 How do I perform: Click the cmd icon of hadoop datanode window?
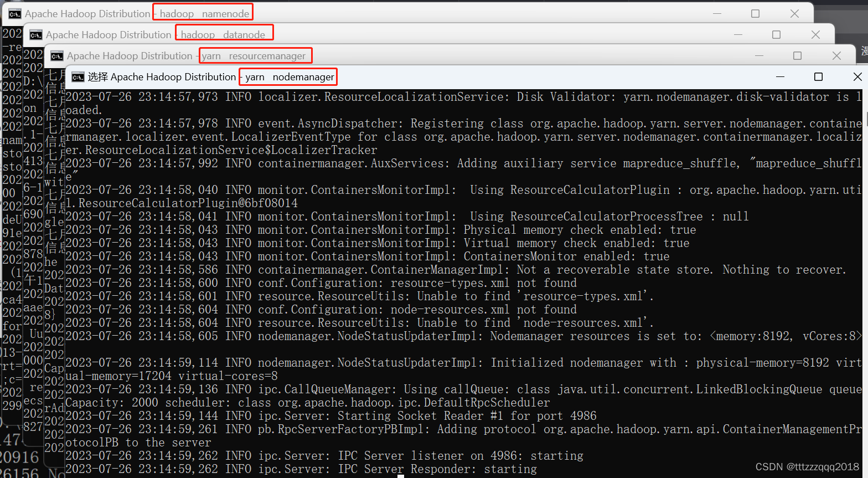click(36, 35)
